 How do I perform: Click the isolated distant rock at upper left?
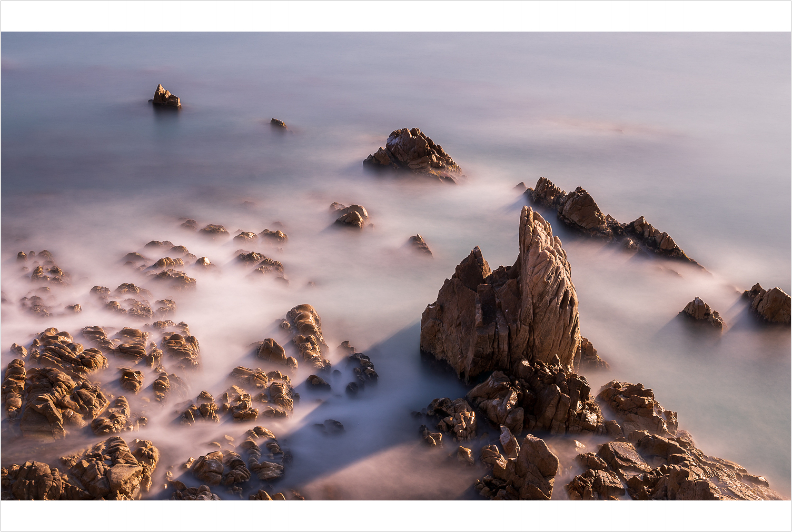165,98
